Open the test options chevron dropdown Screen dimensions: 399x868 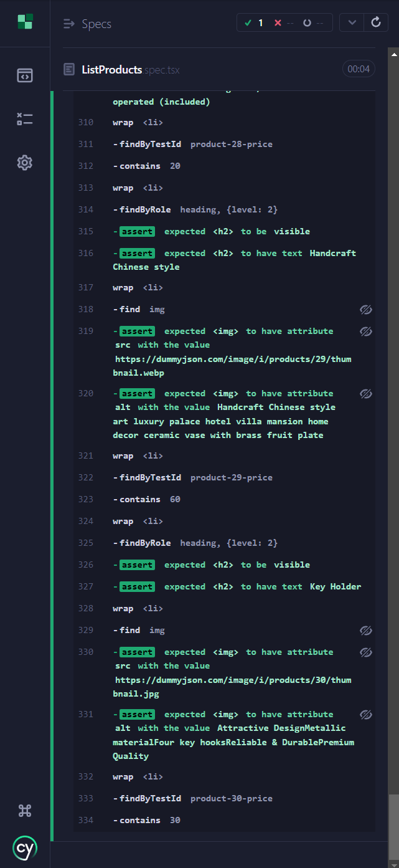click(352, 22)
